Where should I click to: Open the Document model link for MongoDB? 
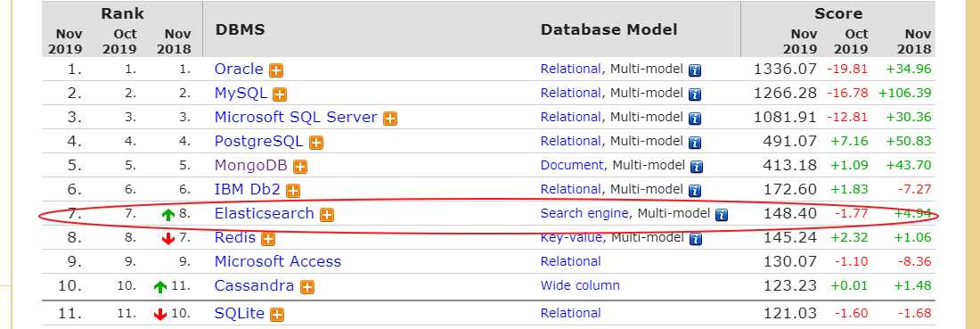pyautogui.click(x=572, y=166)
